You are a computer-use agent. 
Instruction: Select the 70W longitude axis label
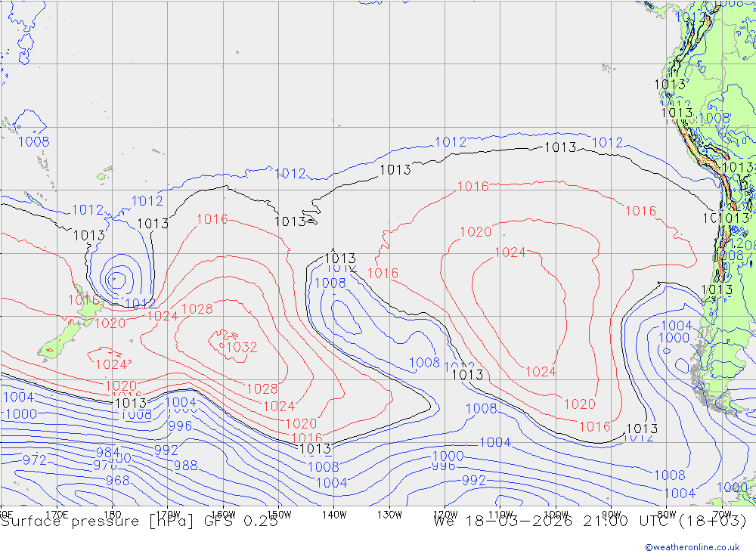click(722, 515)
